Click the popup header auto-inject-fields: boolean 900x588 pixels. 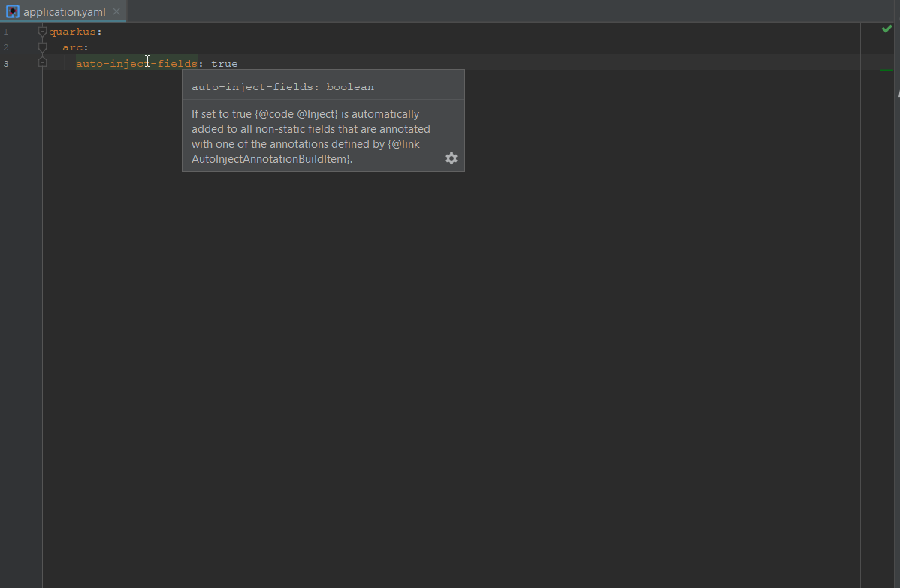pos(282,86)
